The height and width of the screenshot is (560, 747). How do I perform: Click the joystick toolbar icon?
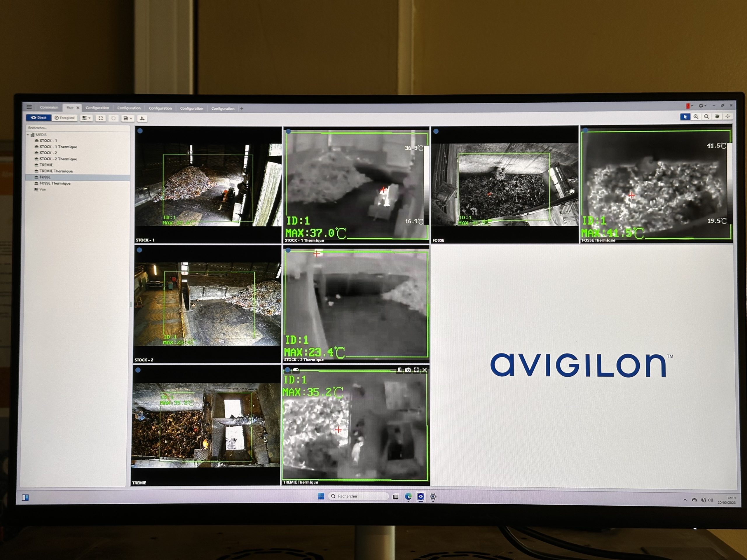point(142,118)
